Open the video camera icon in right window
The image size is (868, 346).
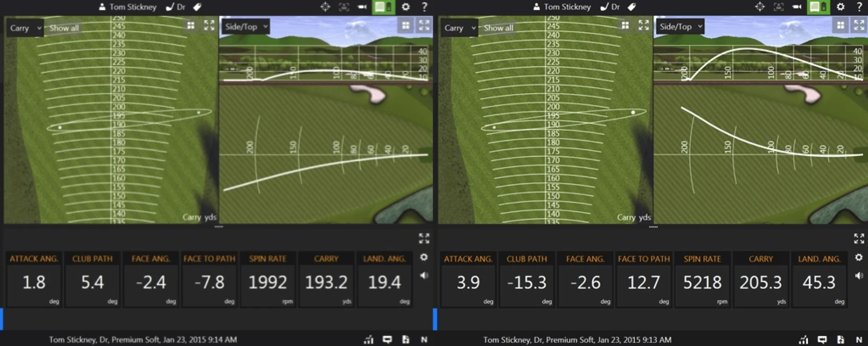pyautogui.click(x=797, y=7)
